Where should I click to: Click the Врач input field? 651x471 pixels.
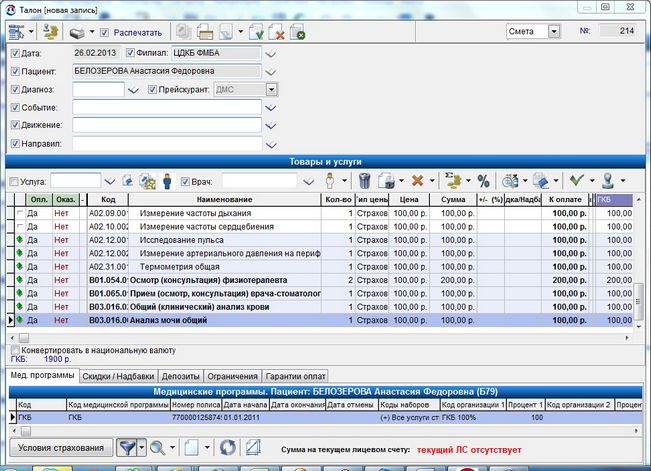(259, 181)
